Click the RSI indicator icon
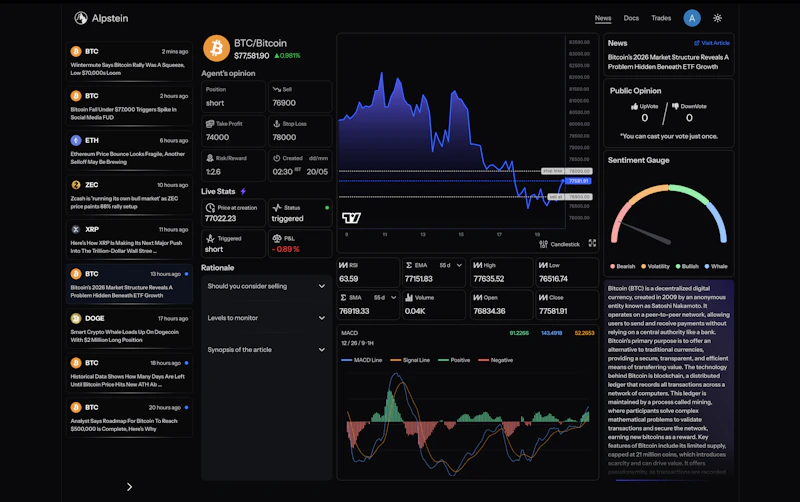Image resolution: width=800 pixels, height=502 pixels. [343, 265]
